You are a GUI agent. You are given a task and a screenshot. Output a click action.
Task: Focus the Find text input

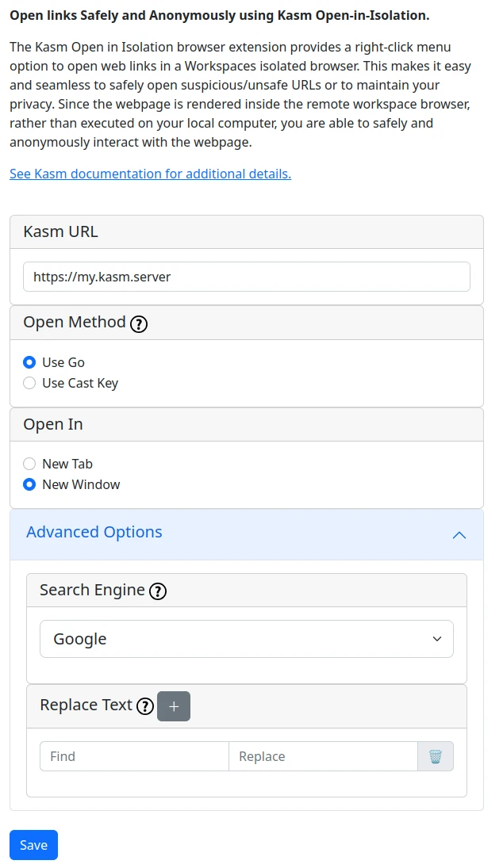tap(134, 756)
